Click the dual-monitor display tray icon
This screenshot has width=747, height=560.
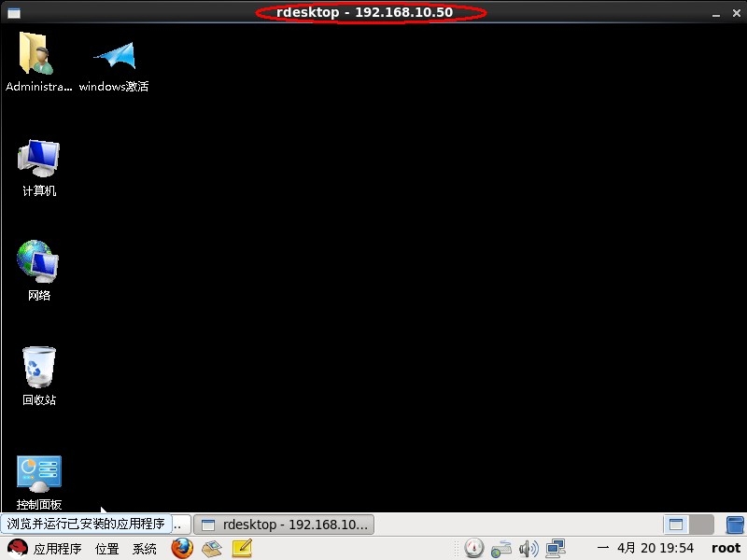[556, 549]
